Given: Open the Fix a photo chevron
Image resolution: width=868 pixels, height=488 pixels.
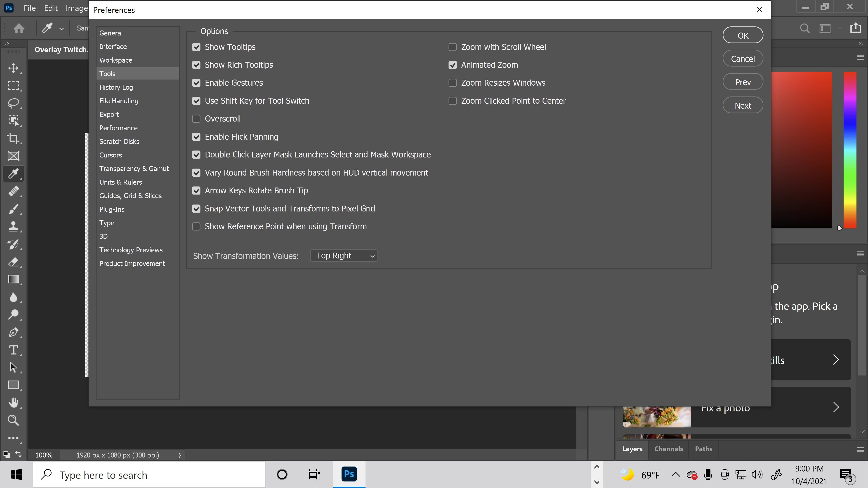Looking at the screenshot, I should pos(836,407).
